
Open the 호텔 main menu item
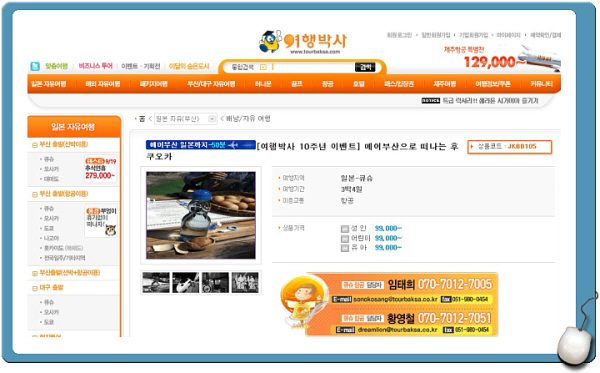pyautogui.click(x=359, y=84)
